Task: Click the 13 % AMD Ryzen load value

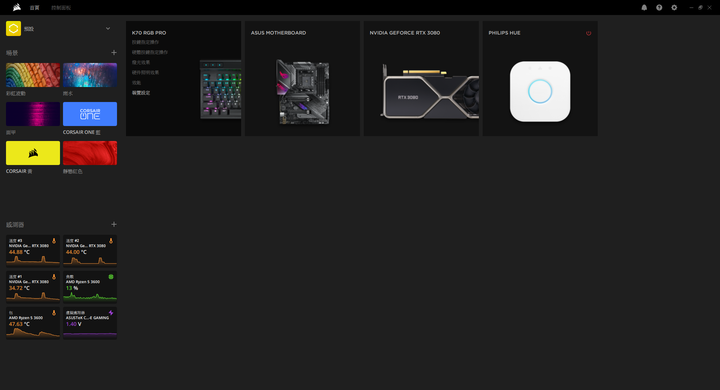Action: point(72,288)
